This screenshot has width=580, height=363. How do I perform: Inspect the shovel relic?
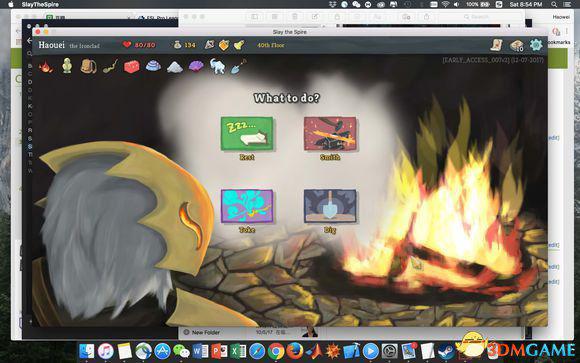(x=238, y=66)
